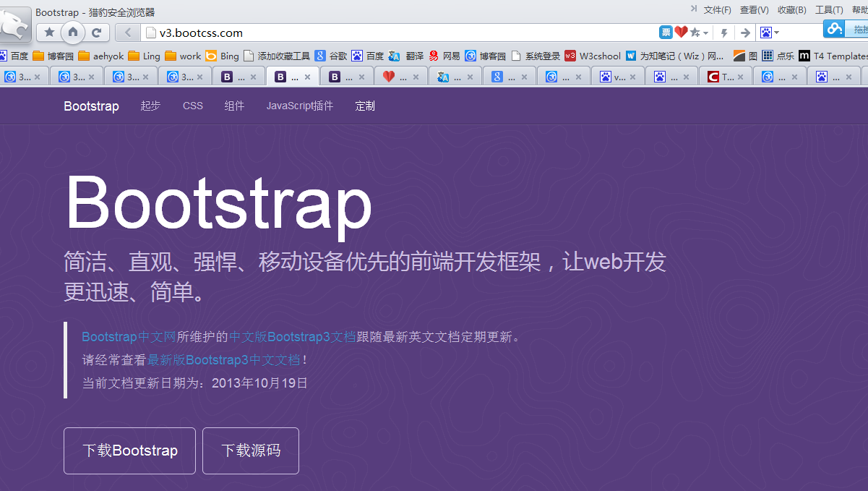Open the W3cschool bookmark from the bookmarks bar
Viewport: 868px width, 491px height.
coord(593,55)
